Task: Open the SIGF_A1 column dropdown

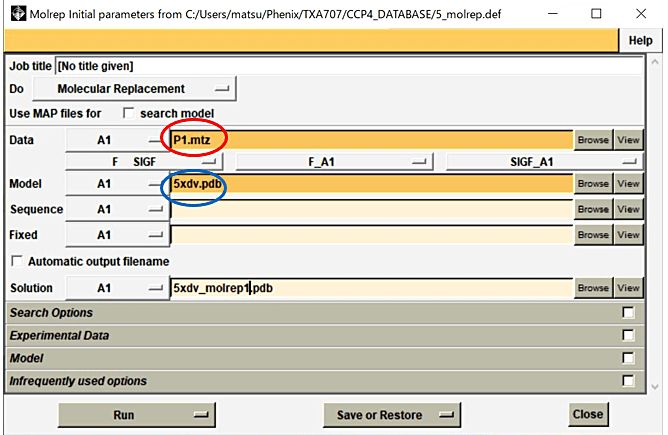Action: [x=544, y=162]
